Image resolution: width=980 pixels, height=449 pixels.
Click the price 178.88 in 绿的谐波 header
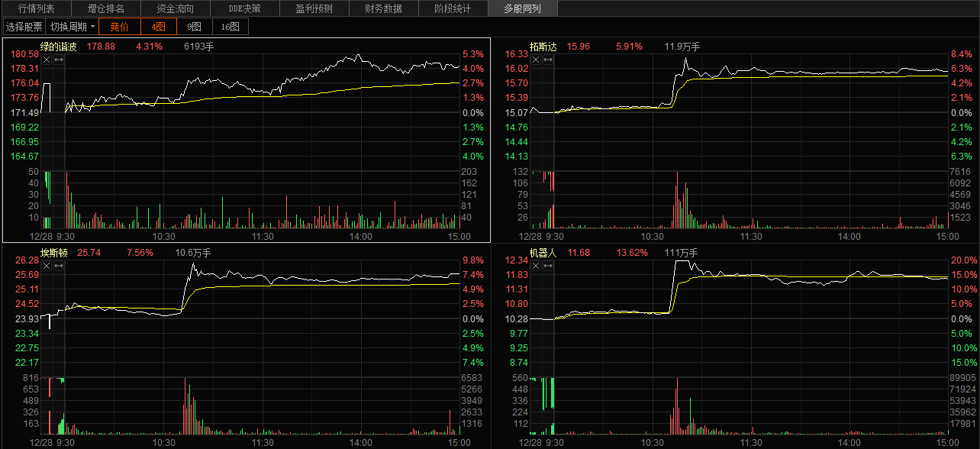(101, 47)
